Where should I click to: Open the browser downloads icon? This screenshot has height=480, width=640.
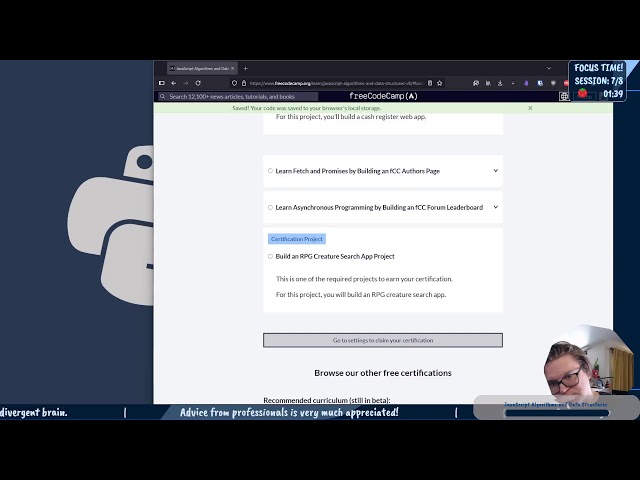(500, 83)
